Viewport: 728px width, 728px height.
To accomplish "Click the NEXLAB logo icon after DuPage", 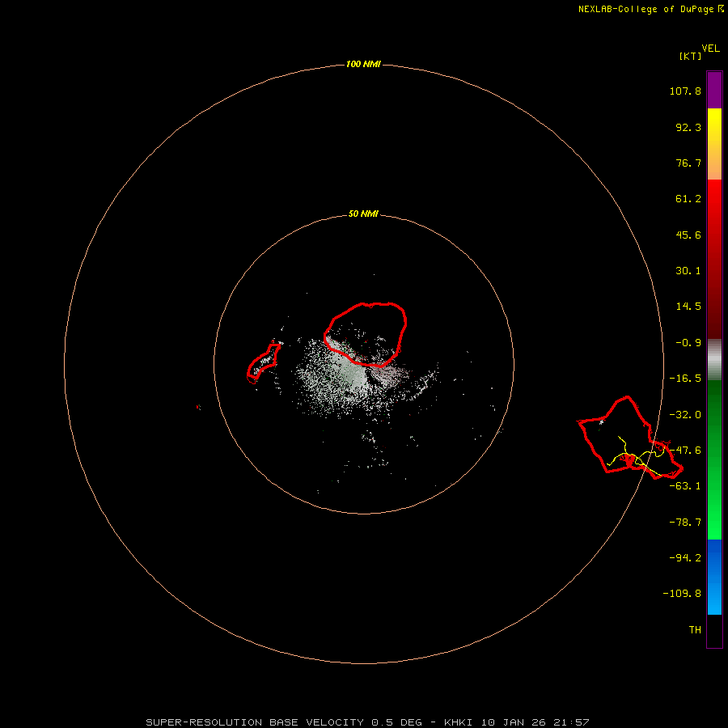I will [x=721, y=9].
